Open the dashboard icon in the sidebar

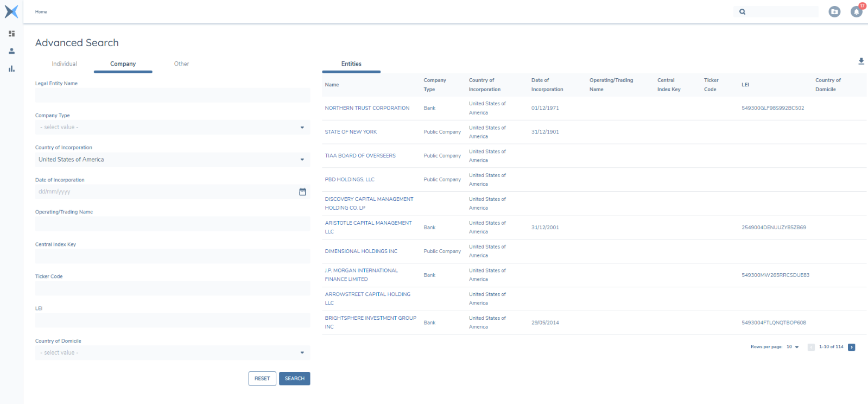pyautogui.click(x=11, y=34)
